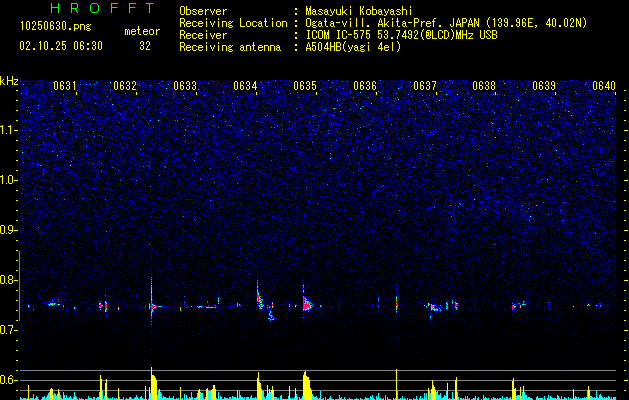Click the HROFFT title text
The width and height of the screenshot is (629, 400).
pos(103,8)
